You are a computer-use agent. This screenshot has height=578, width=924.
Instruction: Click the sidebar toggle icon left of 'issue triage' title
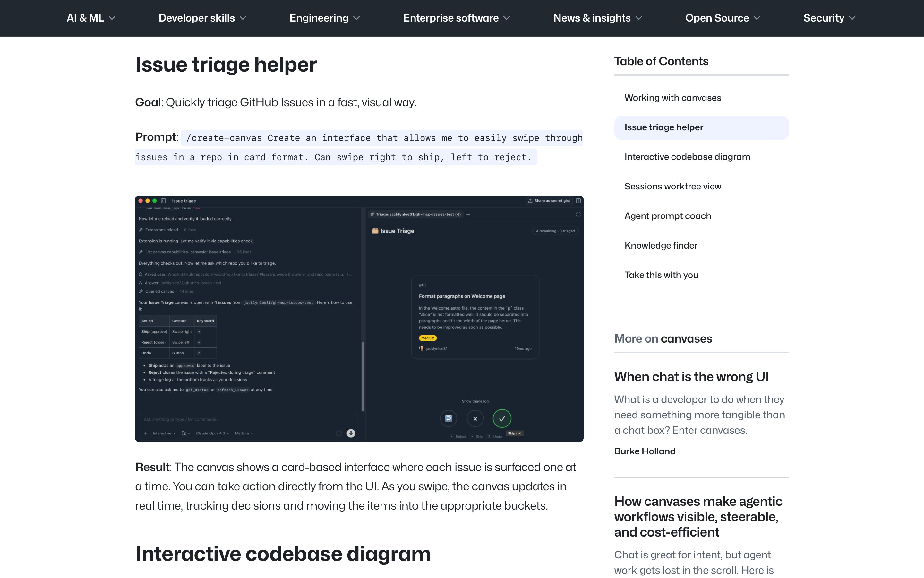[x=163, y=201]
